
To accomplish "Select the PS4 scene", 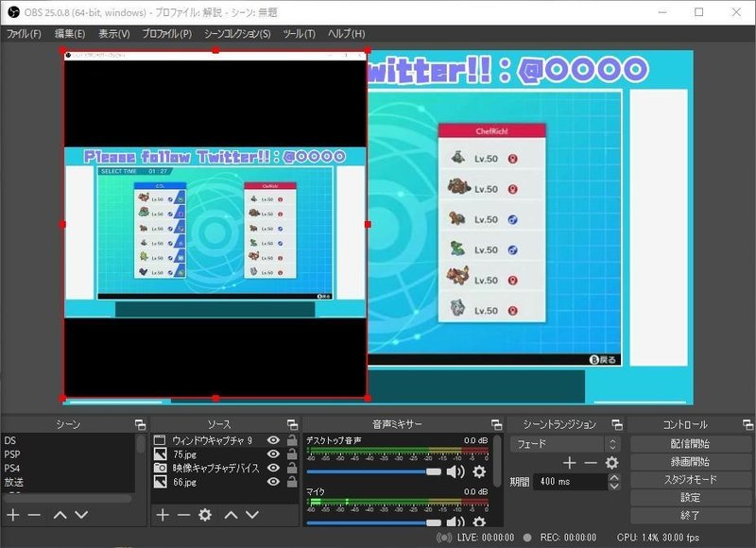I will click(67, 469).
